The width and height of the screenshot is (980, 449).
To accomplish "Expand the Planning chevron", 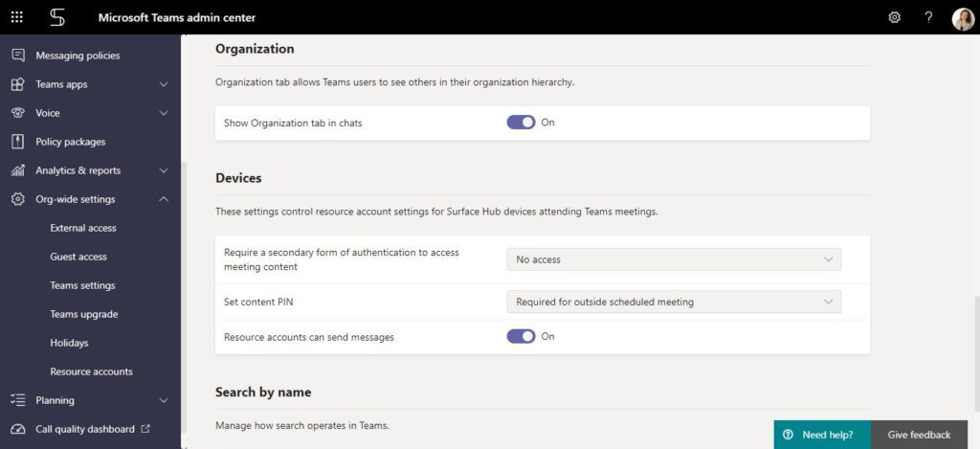I will coord(164,400).
